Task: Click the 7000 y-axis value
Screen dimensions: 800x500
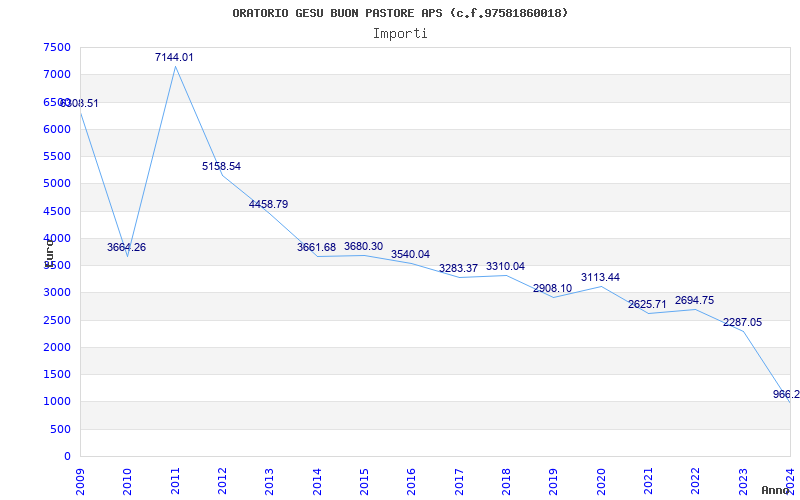Action: pos(57,74)
